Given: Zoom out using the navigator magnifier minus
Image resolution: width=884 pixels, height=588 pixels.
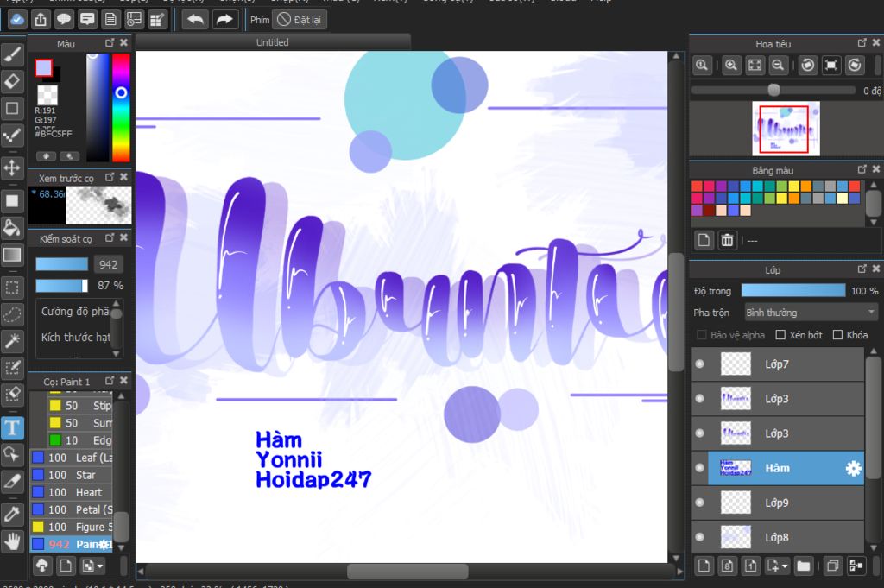Looking at the screenshot, I should click(x=778, y=66).
